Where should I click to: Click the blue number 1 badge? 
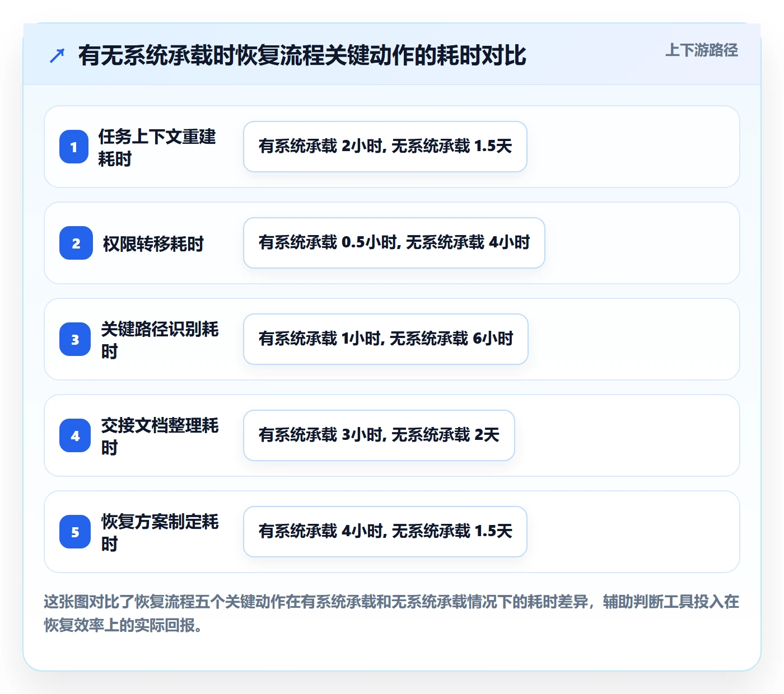coord(74,147)
